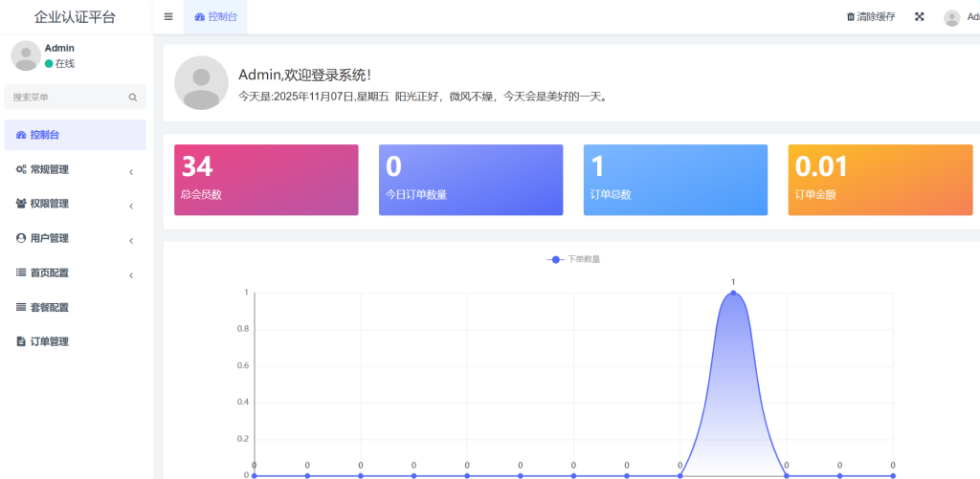Click the 总会员数 pink stat card

pyautogui.click(x=266, y=180)
